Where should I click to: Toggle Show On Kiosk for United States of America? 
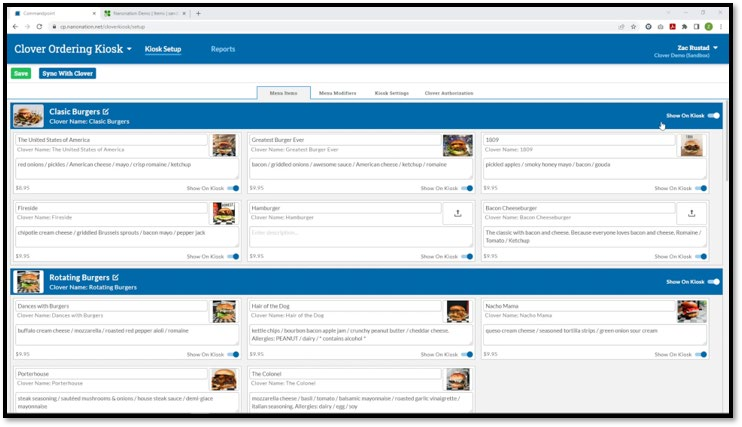pyautogui.click(x=233, y=188)
